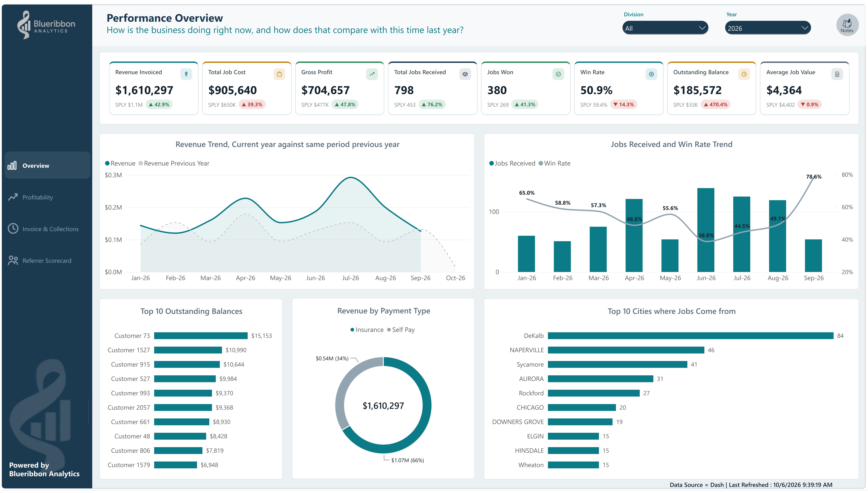The width and height of the screenshot is (868, 493).
Task: Click the "Customer 993" label
Action: (130, 393)
